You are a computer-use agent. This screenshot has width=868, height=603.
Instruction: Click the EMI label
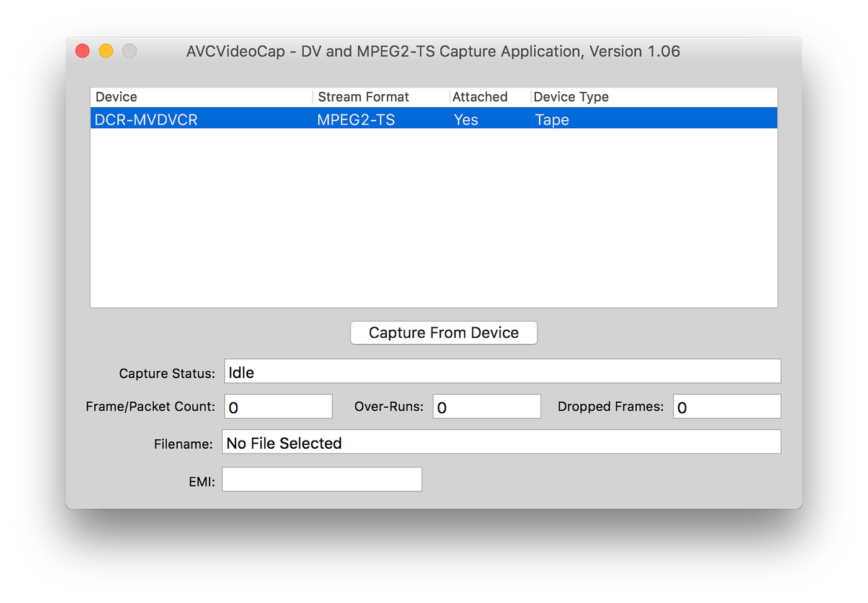[201, 481]
